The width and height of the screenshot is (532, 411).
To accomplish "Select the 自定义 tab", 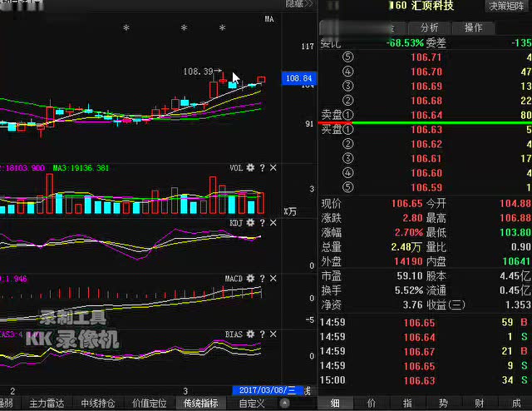I will (252, 404).
